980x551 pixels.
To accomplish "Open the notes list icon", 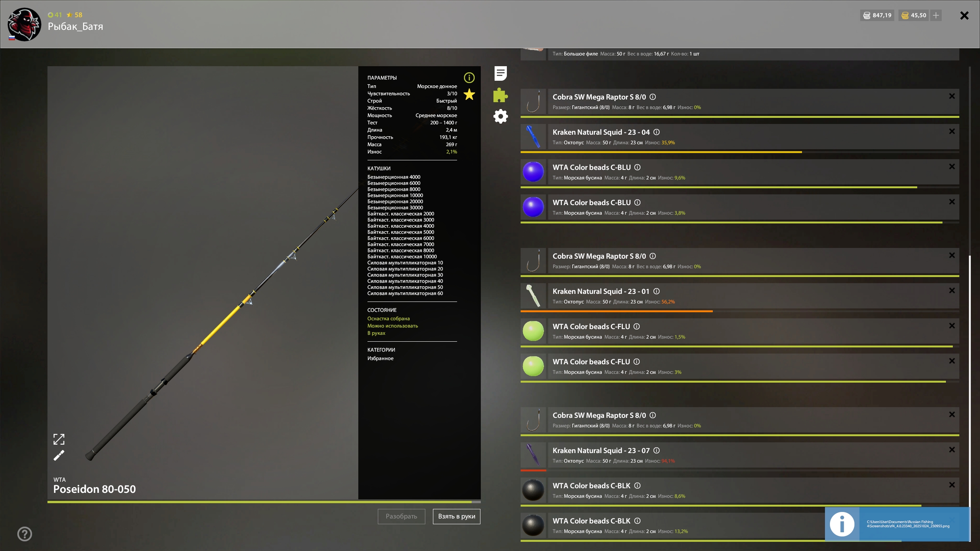I will pyautogui.click(x=500, y=73).
